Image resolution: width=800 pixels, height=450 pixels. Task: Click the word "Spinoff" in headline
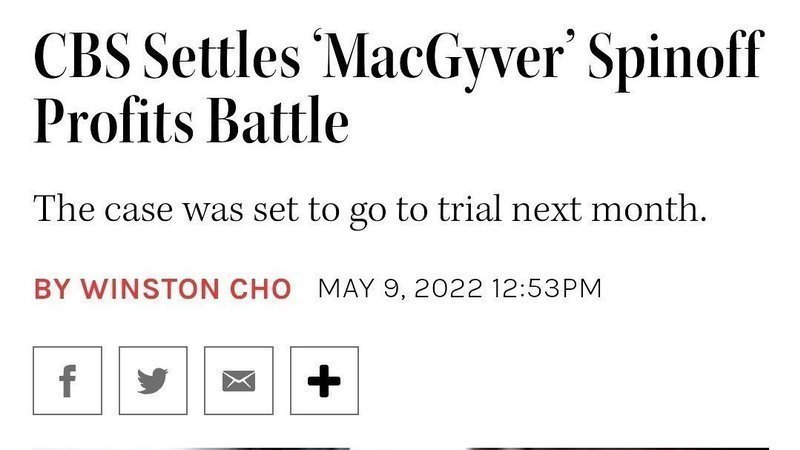pyautogui.click(x=681, y=62)
